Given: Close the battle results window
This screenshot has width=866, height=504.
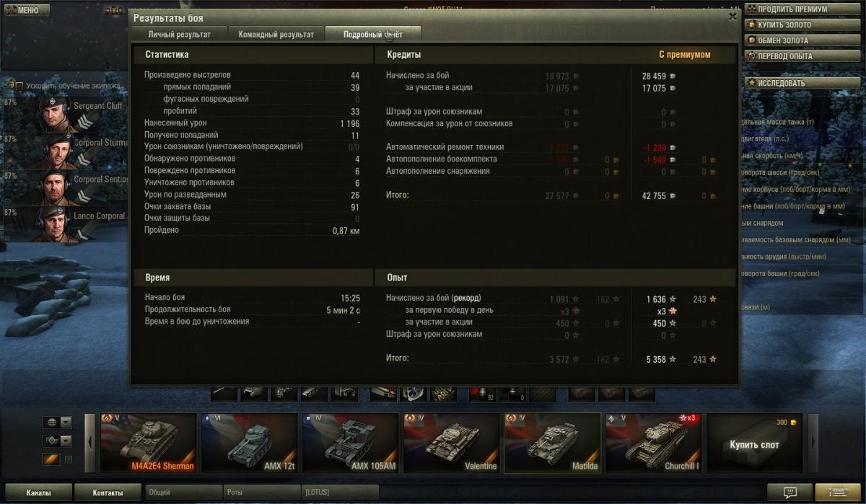Looking at the screenshot, I should [732, 17].
